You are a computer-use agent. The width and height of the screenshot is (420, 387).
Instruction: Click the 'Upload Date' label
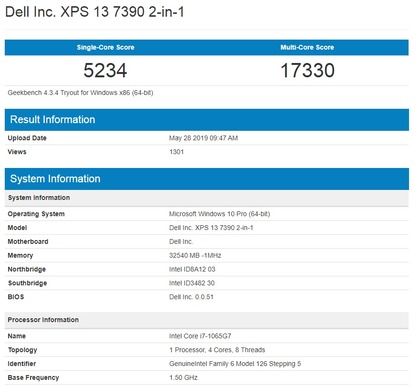[x=27, y=138]
